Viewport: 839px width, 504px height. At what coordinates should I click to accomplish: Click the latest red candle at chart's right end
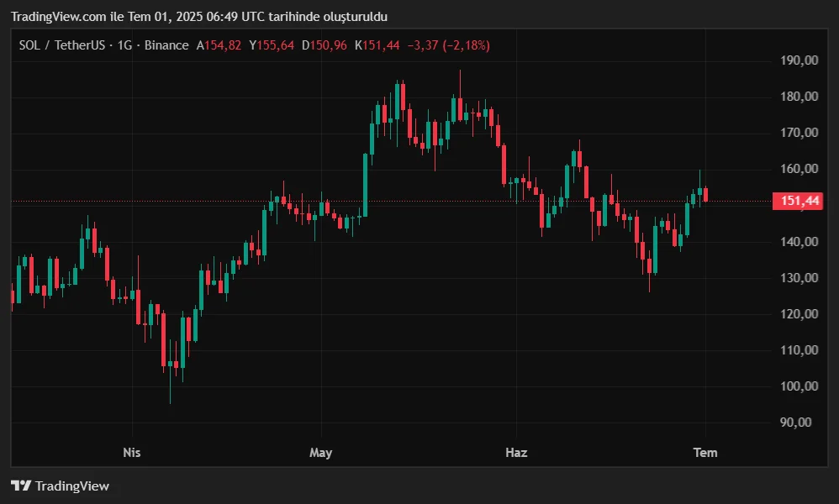point(706,195)
